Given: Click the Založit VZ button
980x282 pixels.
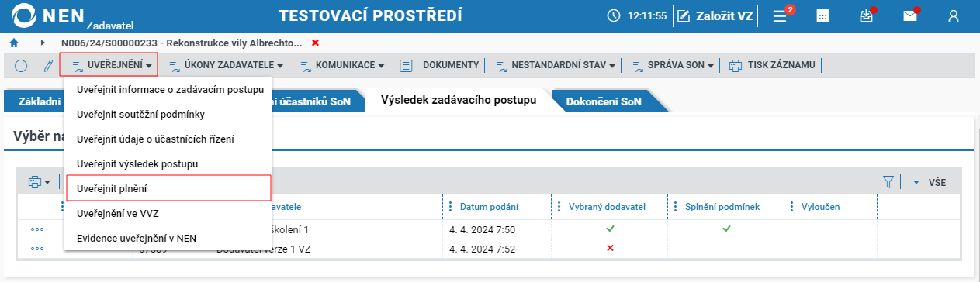Looking at the screenshot, I should tap(715, 15).
